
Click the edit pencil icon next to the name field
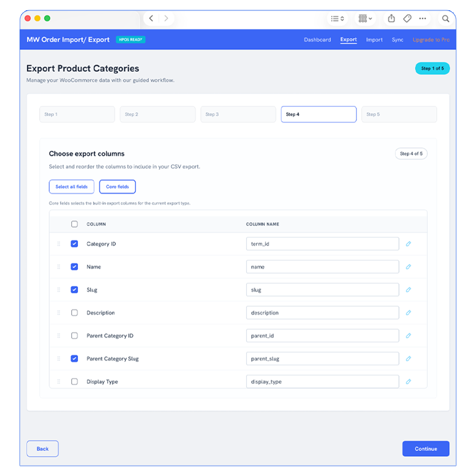pyautogui.click(x=408, y=267)
